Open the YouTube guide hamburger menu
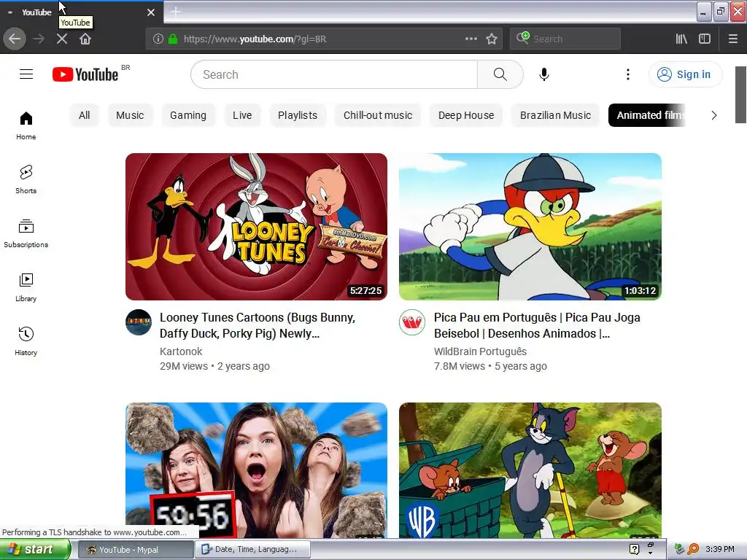 pyautogui.click(x=26, y=74)
